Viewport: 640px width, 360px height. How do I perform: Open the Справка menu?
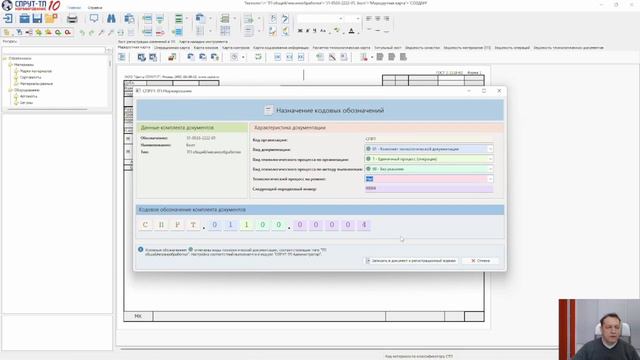(95, 8)
